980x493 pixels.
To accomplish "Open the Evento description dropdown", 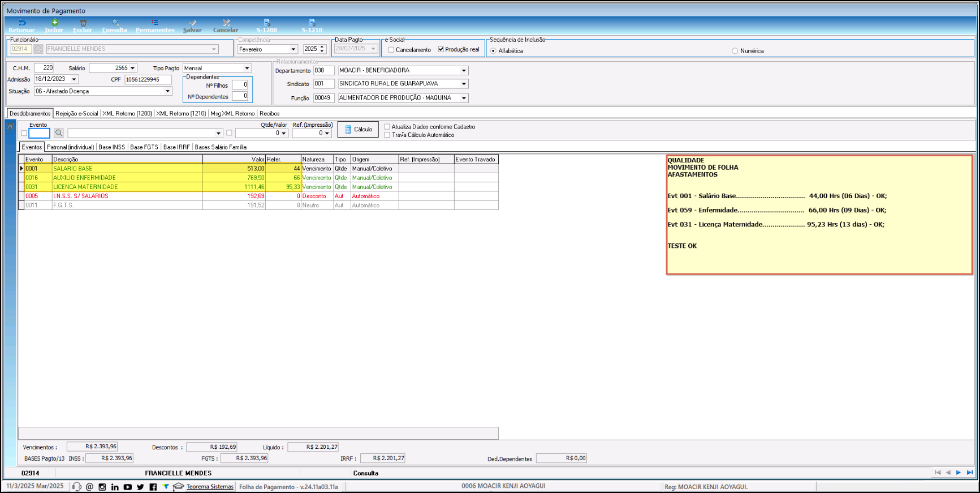I will tap(219, 134).
